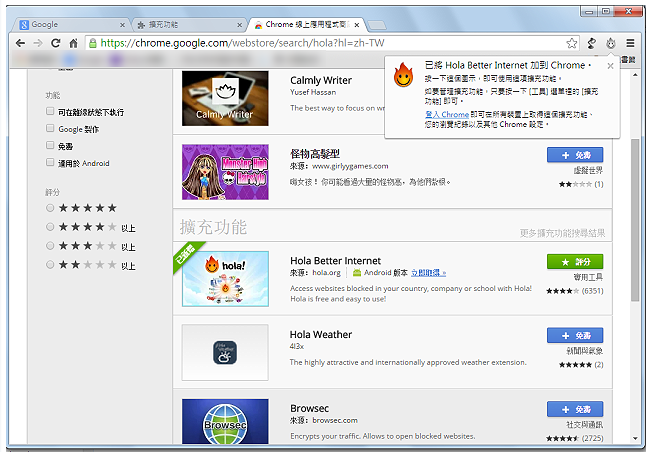Screen dimensions: 654x452
Task: Click the vertical scrollbar thumb
Action: tap(635, 220)
